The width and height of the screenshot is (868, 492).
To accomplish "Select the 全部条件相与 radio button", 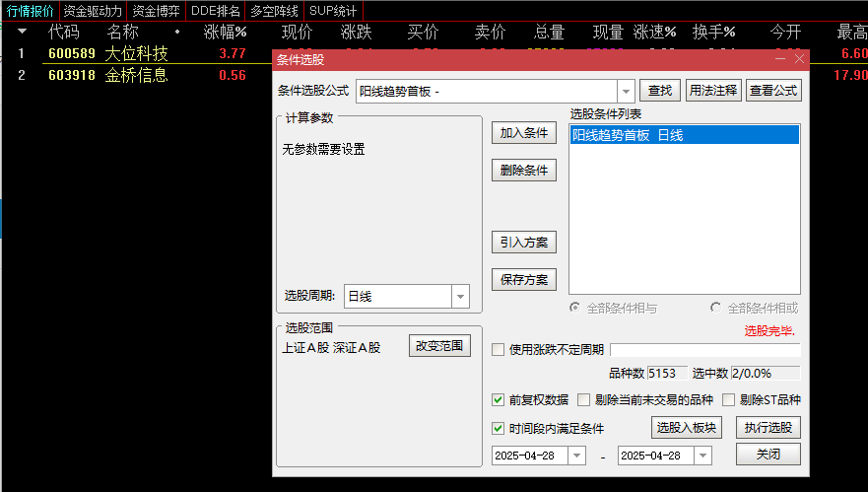I will pyautogui.click(x=575, y=308).
